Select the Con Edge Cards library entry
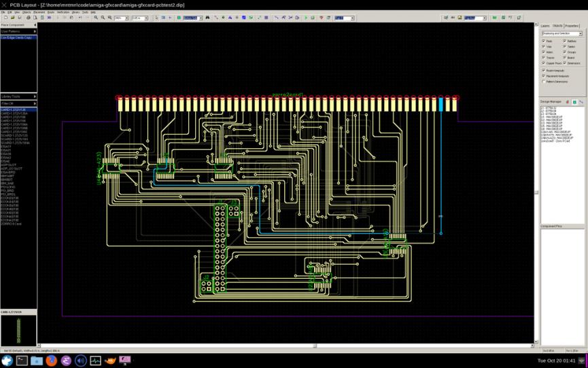 pos(18,37)
